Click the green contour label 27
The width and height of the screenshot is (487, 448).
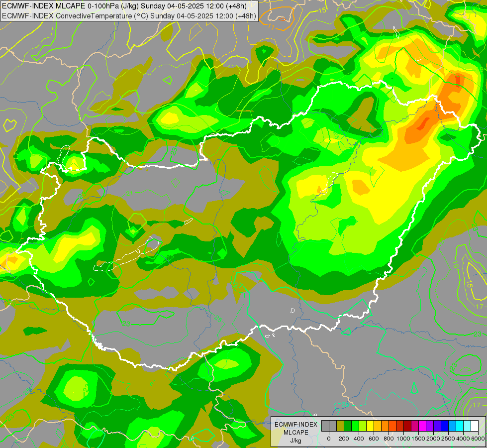click(239, 285)
